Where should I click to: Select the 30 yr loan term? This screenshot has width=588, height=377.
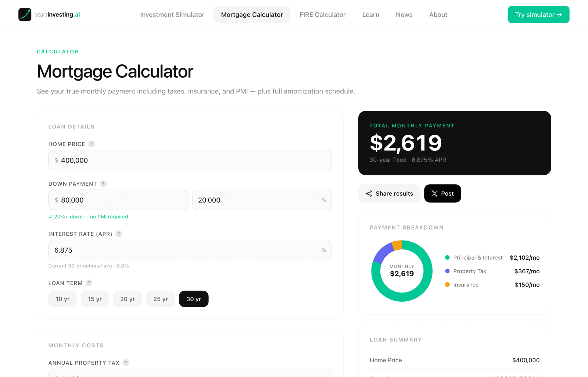194,299
